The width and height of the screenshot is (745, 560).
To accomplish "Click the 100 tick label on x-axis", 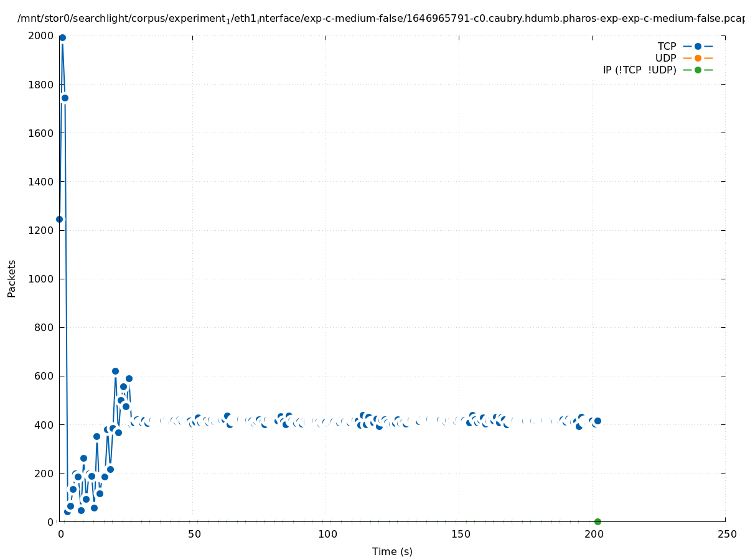I will coord(327,534).
